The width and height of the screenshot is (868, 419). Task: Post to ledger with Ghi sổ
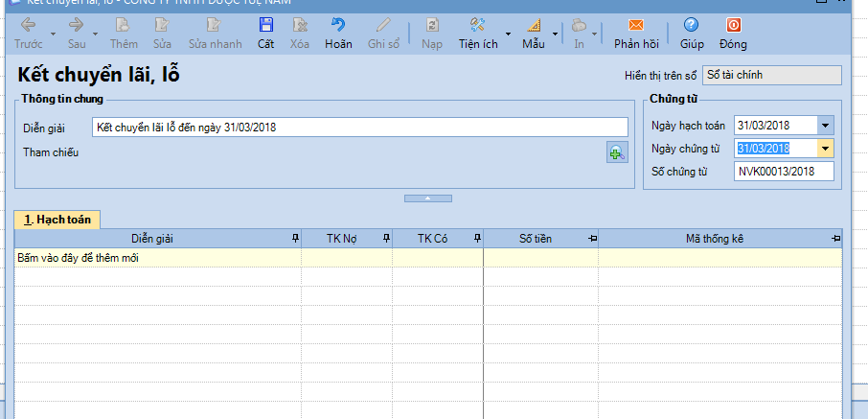pos(383,34)
